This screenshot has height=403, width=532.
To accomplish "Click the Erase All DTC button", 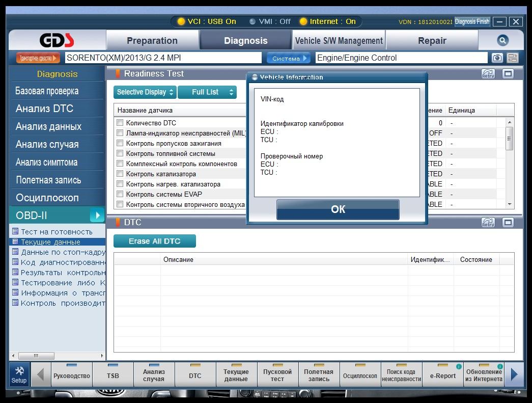I will click(x=155, y=241).
